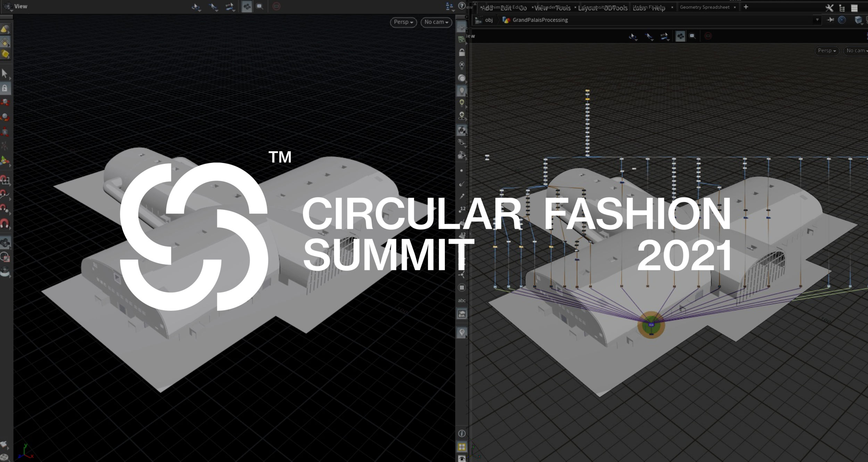This screenshot has height=462, width=868.
Task: Click the info icon in display options bar
Action: (462, 434)
